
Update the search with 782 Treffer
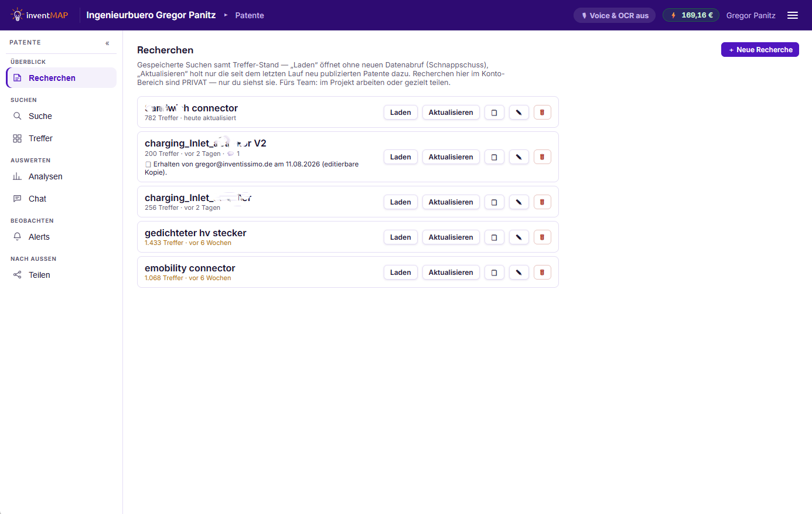(x=451, y=113)
